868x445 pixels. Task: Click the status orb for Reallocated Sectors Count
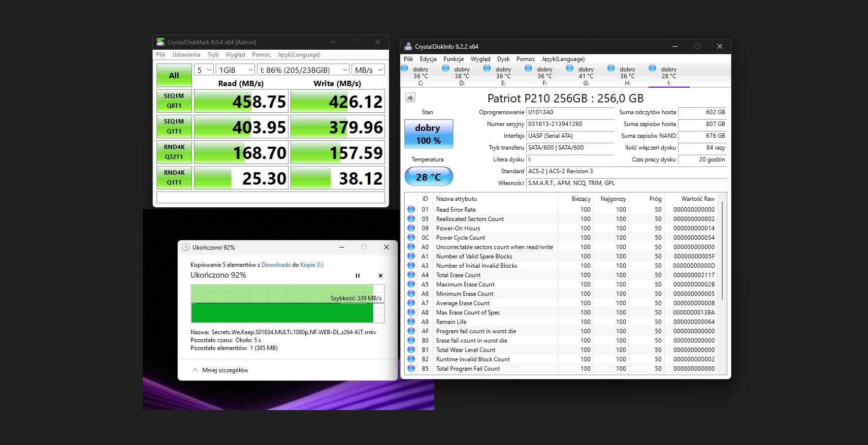click(411, 219)
